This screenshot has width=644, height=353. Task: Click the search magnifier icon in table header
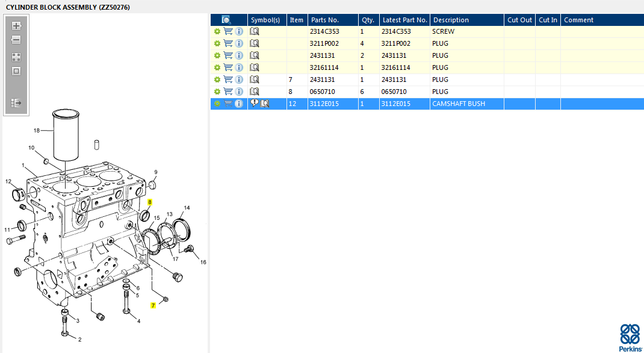[226, 20]
